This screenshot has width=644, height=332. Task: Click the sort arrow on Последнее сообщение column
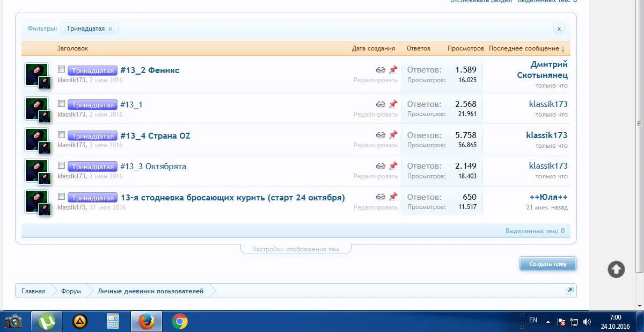[562, 48]
